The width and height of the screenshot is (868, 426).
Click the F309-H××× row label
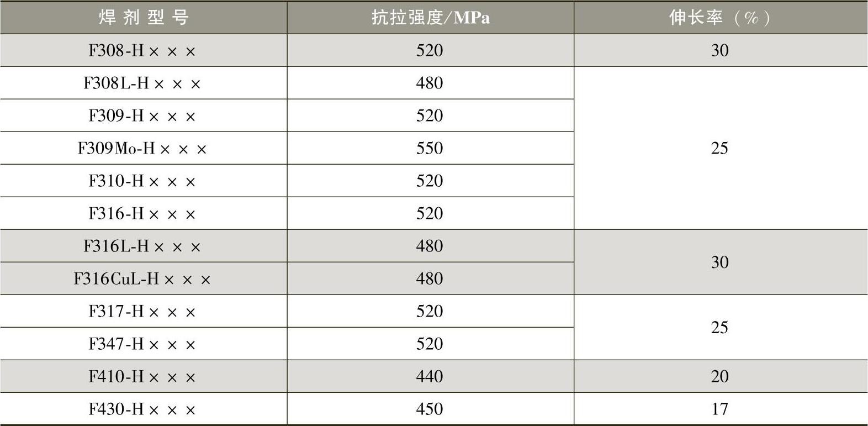142,116
